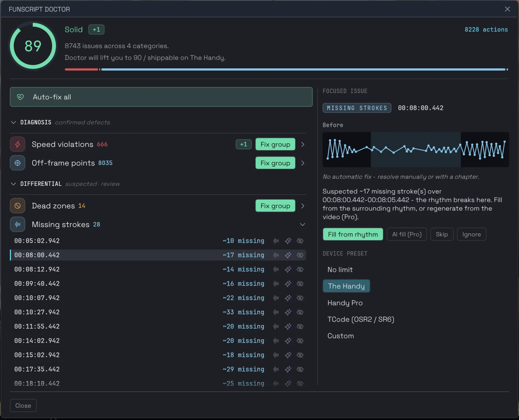
Task: Toggle ignore eye for 00:08:12.942
Action: (300, 269)
